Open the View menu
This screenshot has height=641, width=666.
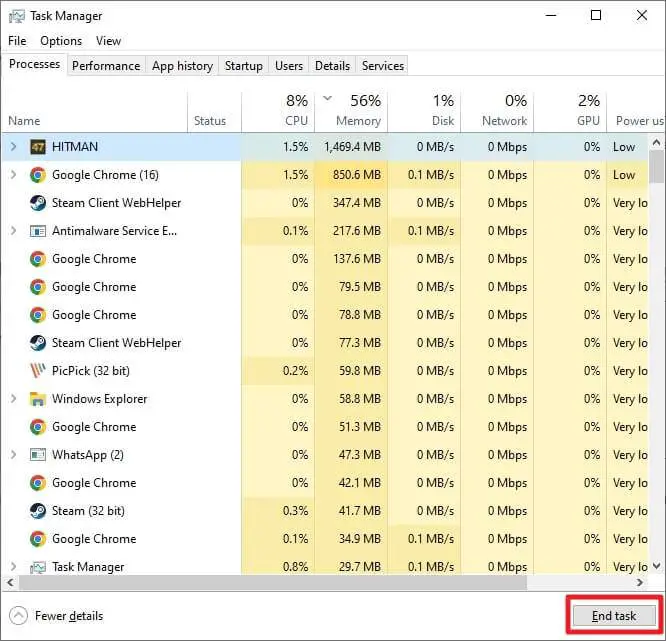[x=108, y=41]
